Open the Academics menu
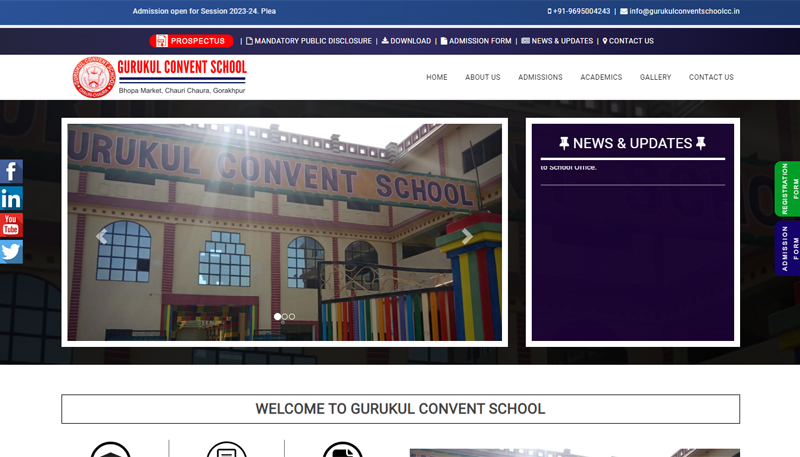The image size is (800, 457). point(601,77)
